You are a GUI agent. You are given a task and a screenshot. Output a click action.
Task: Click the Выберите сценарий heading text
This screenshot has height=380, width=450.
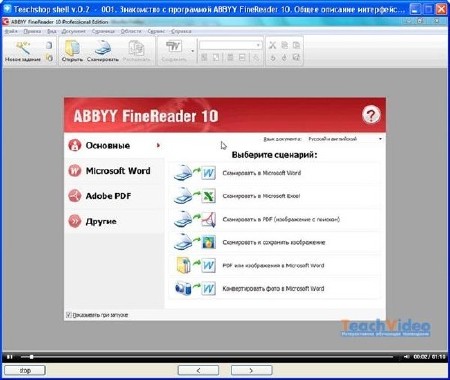click(274, 155)
